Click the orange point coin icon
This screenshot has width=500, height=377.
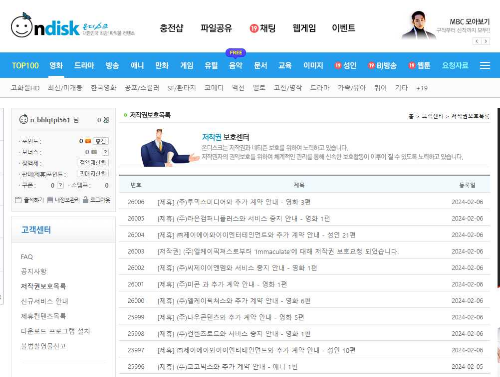[x=88, y=141]
